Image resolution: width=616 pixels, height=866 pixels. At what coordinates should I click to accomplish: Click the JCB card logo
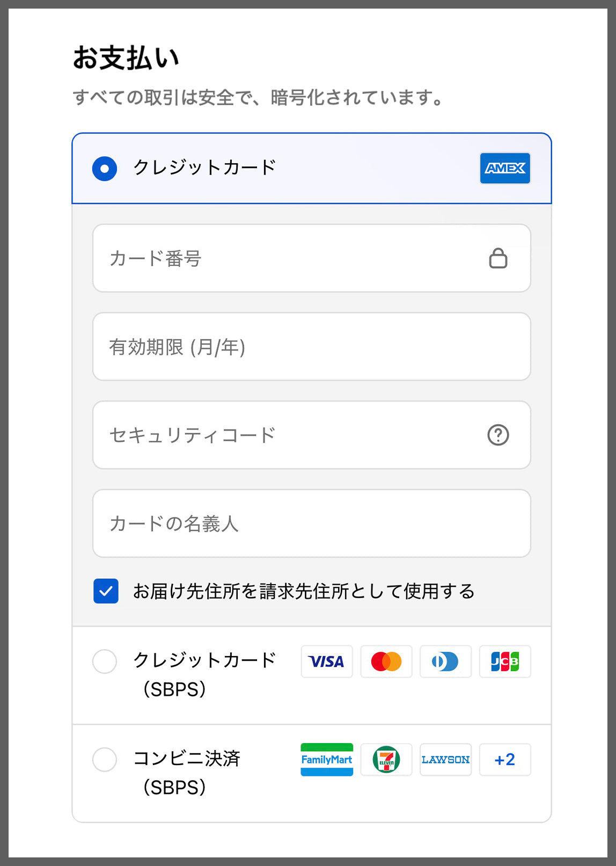point(505,661)
